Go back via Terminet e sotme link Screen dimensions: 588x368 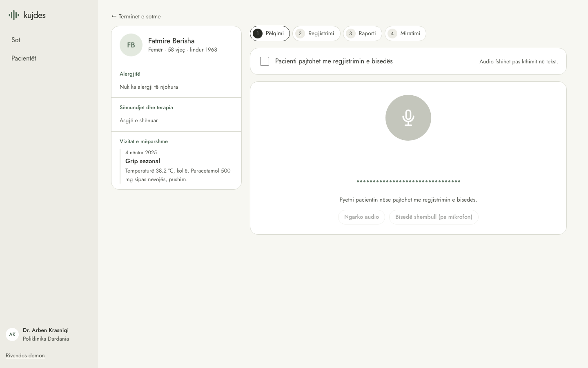[136, 16]
